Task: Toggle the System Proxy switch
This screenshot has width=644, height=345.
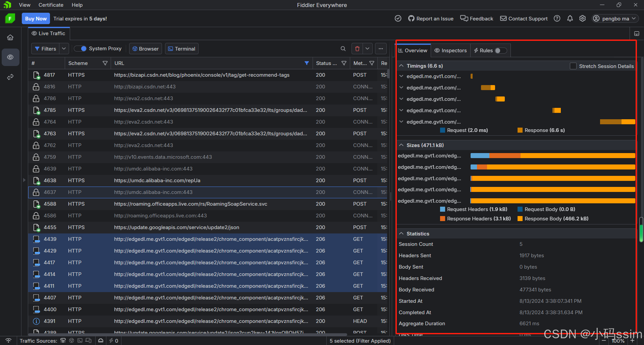Action: click(x=80, y=49)
